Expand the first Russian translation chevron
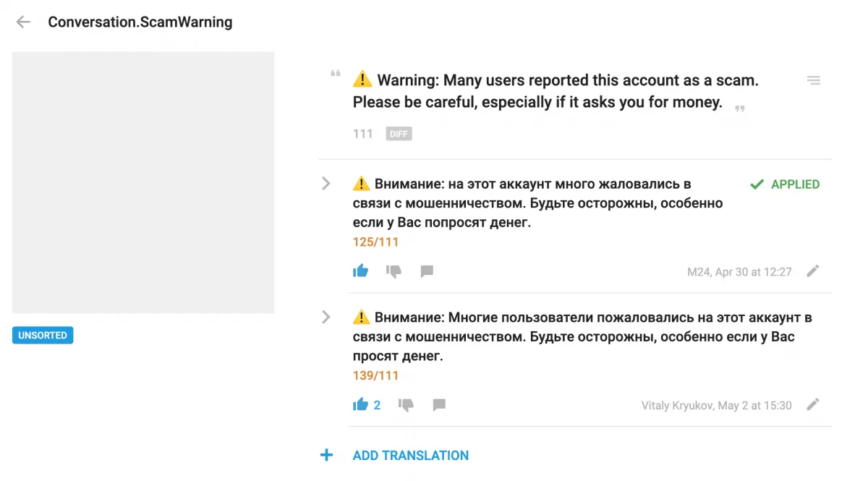The width and height of the screenshot is (868, 481). click(326, 184)
